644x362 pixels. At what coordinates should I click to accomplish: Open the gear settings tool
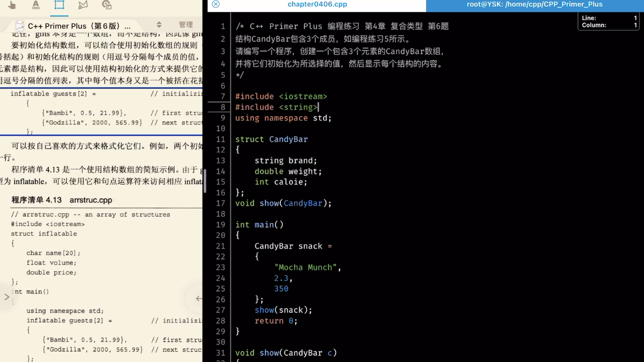click(x=106, y=5)
